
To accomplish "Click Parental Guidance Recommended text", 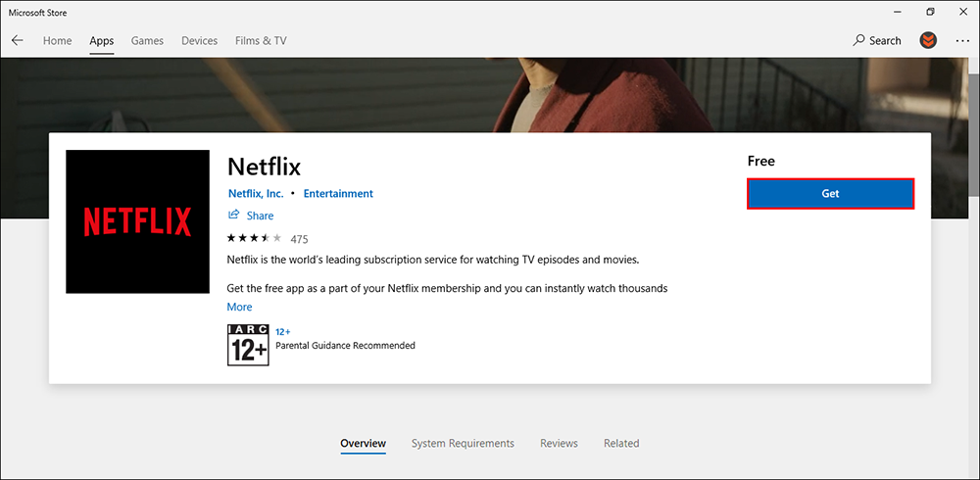I will [346, 345].
